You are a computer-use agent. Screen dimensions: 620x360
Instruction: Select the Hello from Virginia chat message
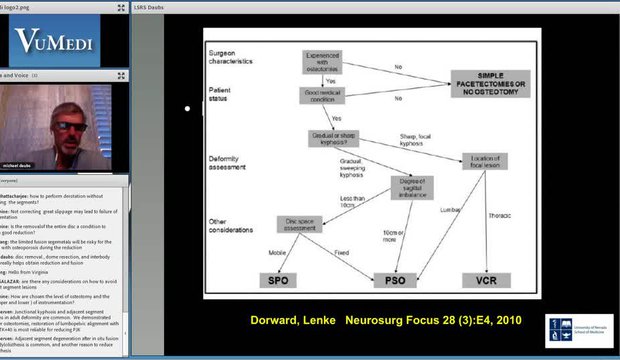point(24,272)
